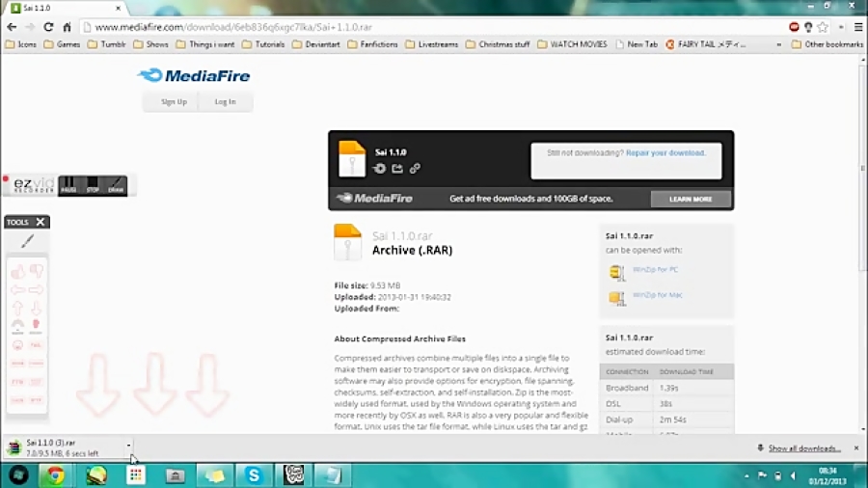Click the FAIRY TAIL bookmark
Screen dimensions: 868x488
pyautogui.click(x=706, y=44)
